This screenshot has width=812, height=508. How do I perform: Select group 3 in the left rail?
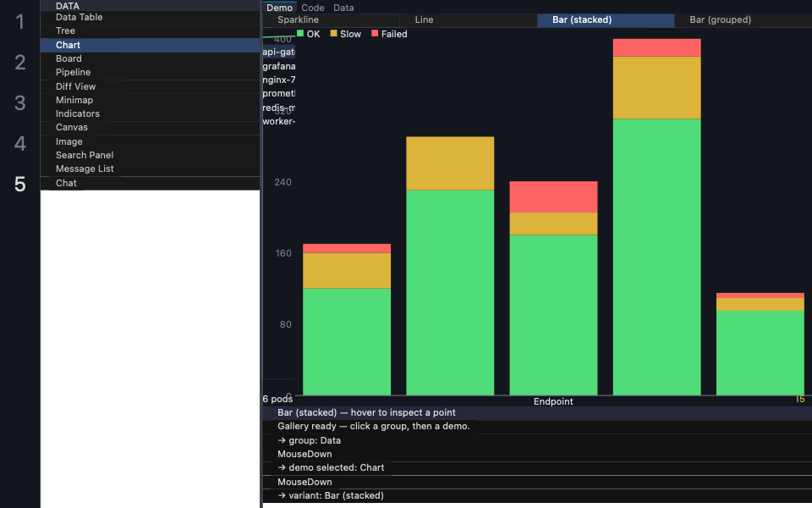tap(20, 103)
